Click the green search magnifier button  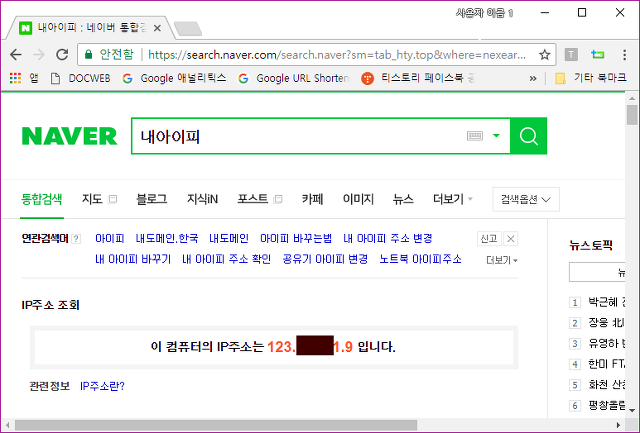[529, 136]
